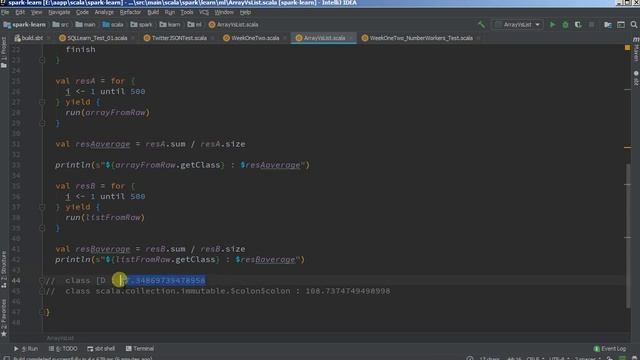Screen dimensions: 640x360
Task: Click line number 44 in gutter
Action: click(16, 280)
